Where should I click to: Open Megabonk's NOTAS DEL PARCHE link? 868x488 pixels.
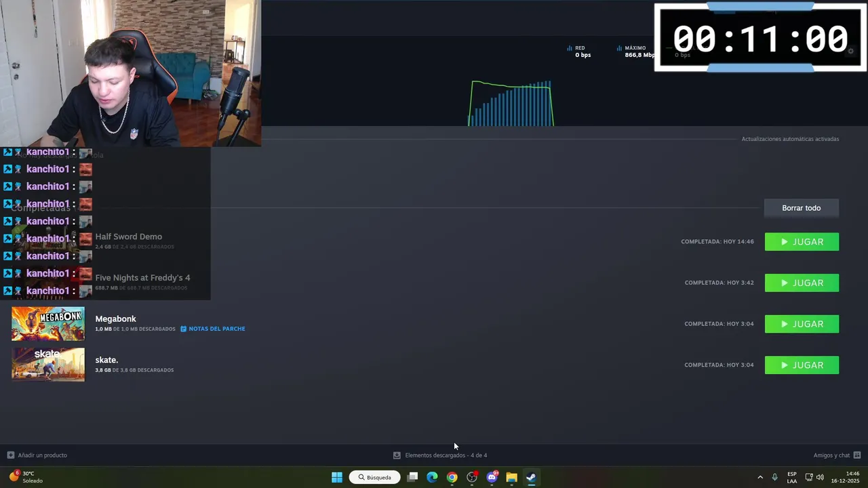pyautogui.click(x=213, y=329)
